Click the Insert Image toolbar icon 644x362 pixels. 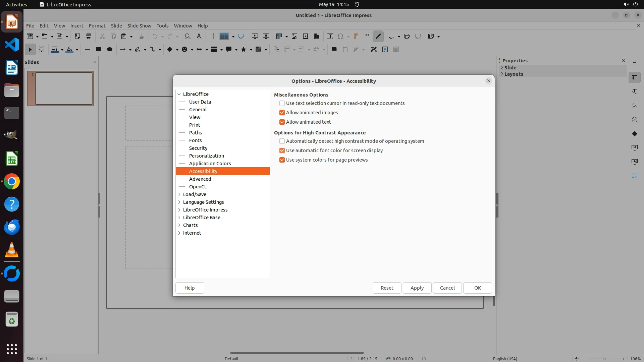(x=294, y=36)
